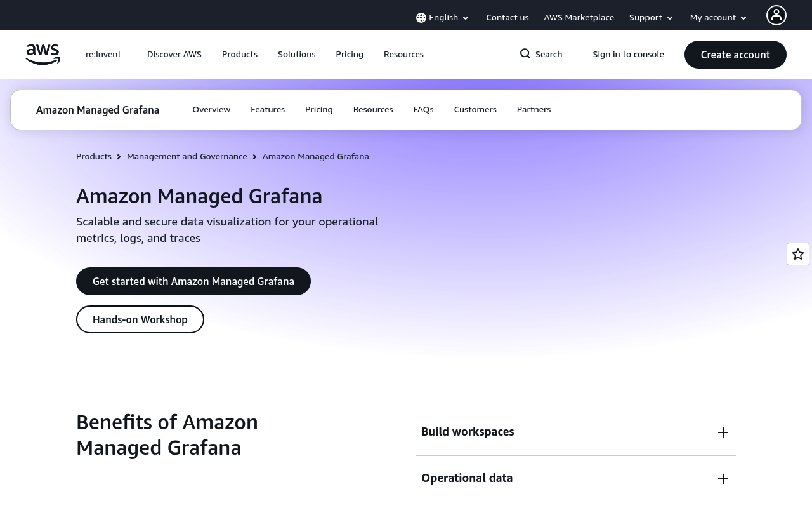
Task: Click the Amazon Managed Grafana breadcrumb text
Action: pos(316,156)
